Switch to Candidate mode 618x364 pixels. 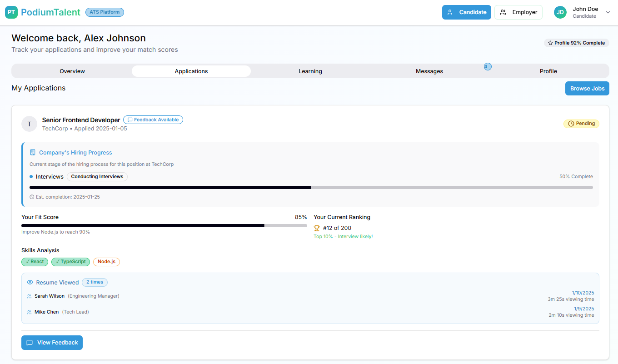point(466,12)
